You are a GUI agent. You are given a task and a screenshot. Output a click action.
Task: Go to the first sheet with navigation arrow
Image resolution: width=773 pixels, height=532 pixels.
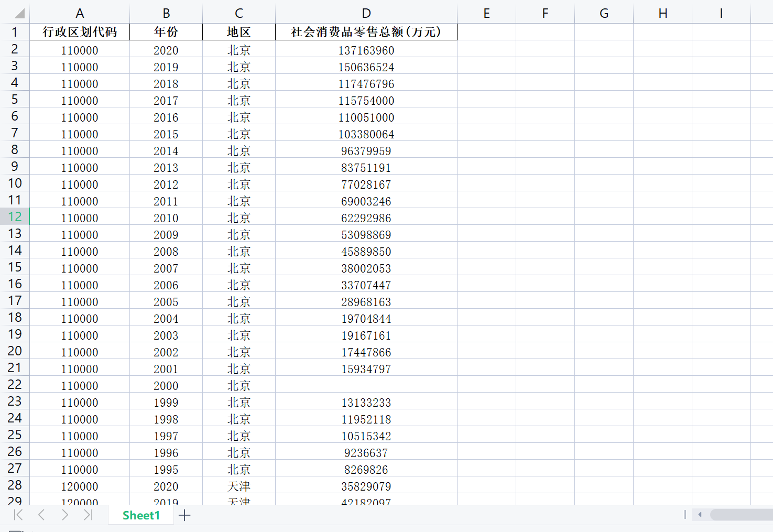pyautogui.click(x=18, y=515)
